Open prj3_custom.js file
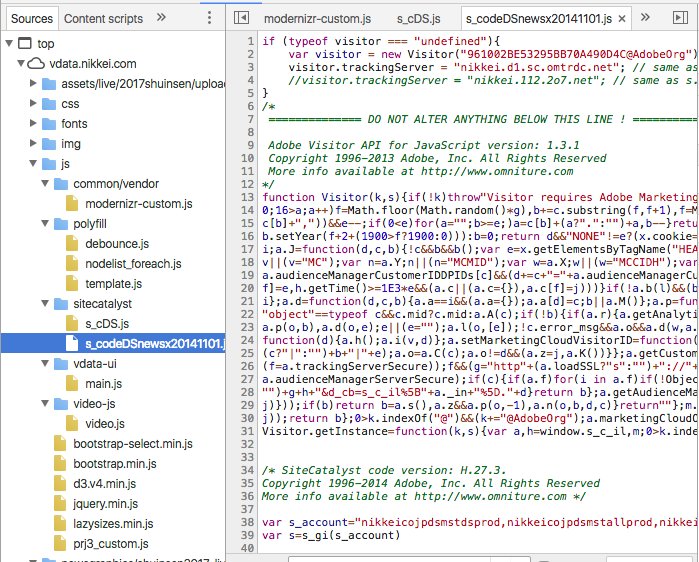699x562 pixels. point(111,544)
